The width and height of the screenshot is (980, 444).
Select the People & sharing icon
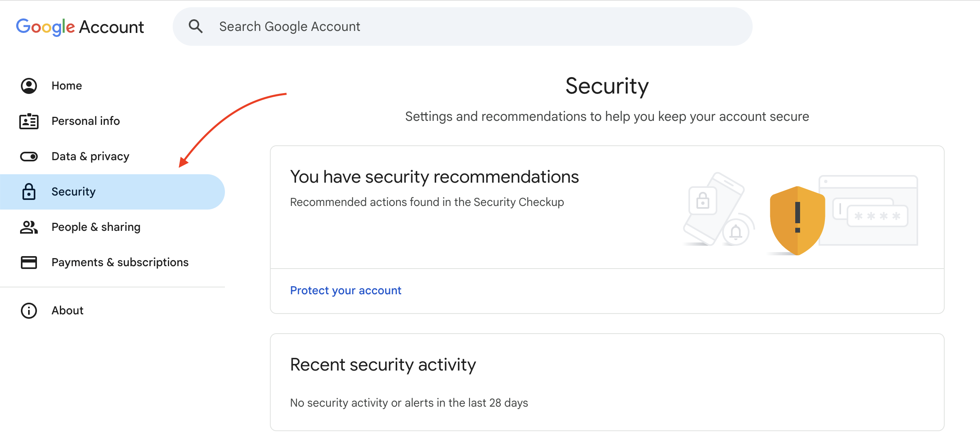tap(28, 227)
